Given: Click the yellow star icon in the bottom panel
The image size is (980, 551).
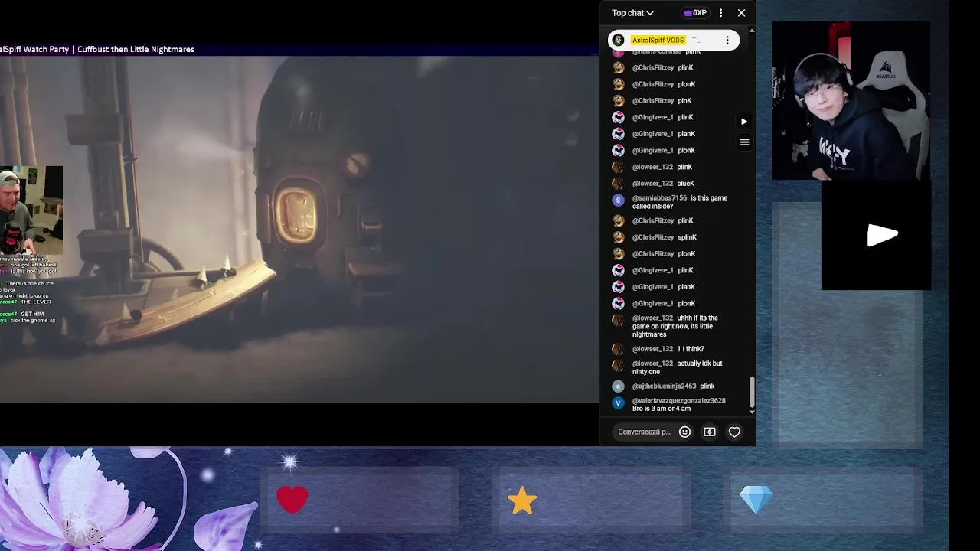Looking at the screenshot, I should click(522, 500).
